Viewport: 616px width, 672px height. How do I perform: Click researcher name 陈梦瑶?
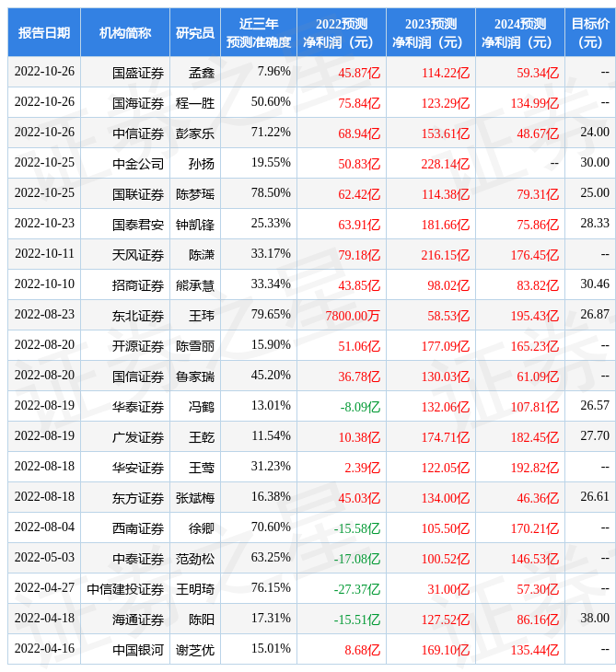click(195, 194)
